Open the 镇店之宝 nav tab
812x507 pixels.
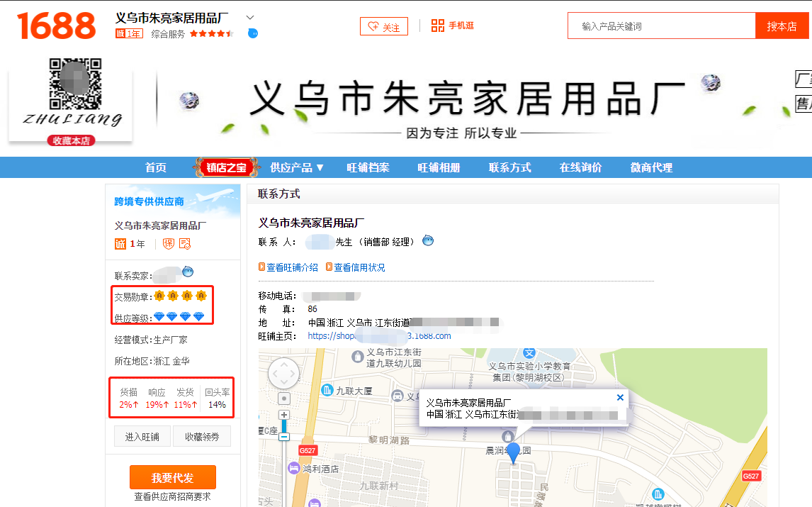pos(226,167)
